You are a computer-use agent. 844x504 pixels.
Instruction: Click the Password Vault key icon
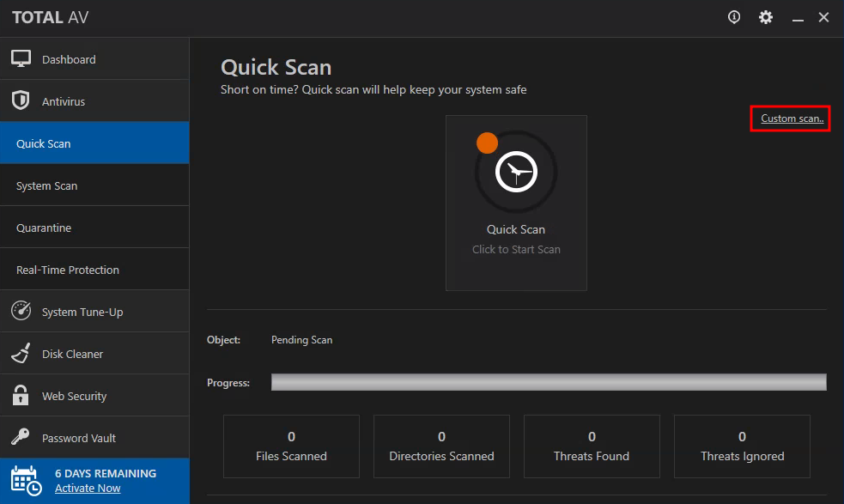point(21,437)
